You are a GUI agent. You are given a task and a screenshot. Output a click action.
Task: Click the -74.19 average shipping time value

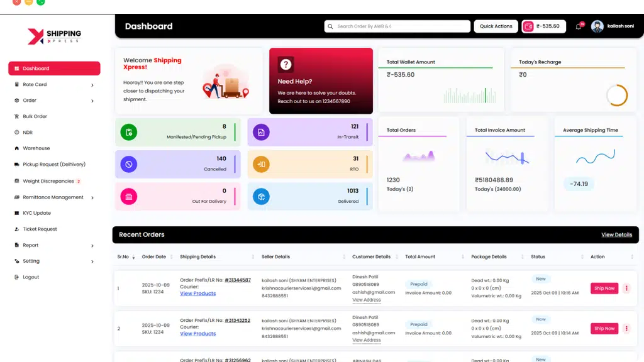579,184
